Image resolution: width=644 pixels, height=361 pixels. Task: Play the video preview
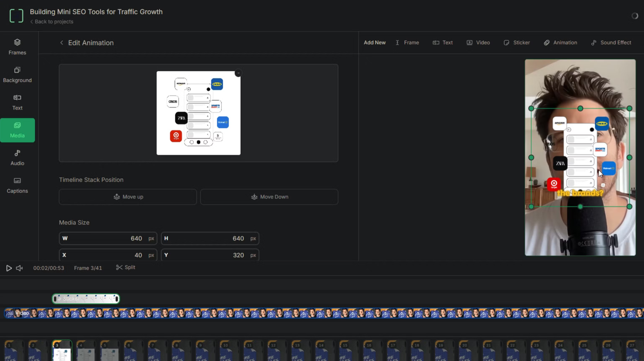[x=9, y=268]
